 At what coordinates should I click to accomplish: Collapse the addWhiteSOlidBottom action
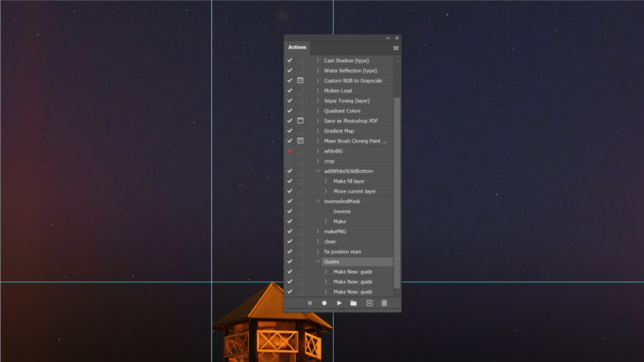318,171
